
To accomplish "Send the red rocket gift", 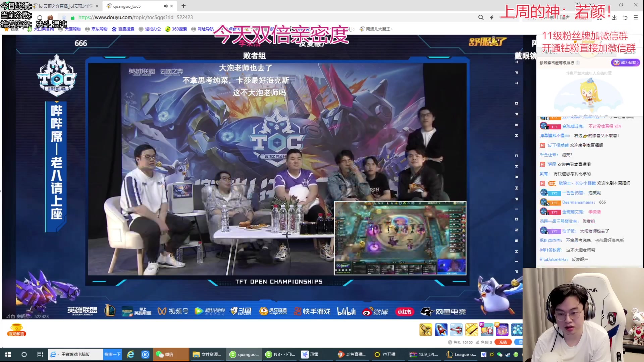I will (441, 330).
